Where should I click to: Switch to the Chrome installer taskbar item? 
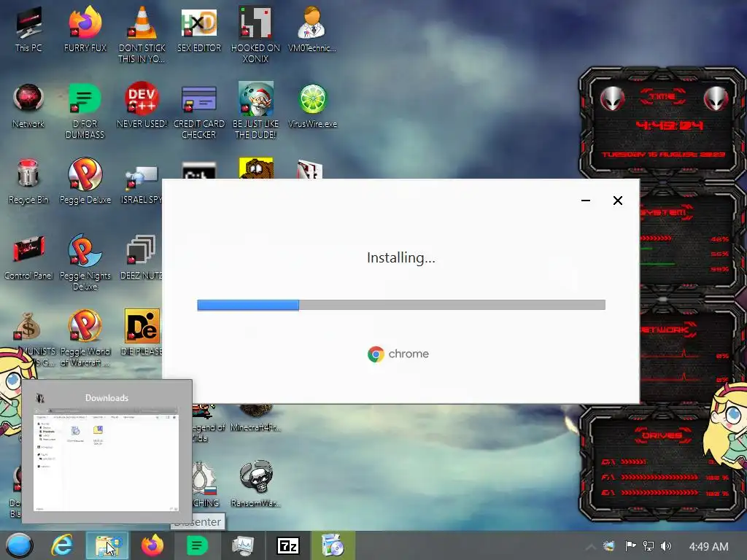coord(333,545)
